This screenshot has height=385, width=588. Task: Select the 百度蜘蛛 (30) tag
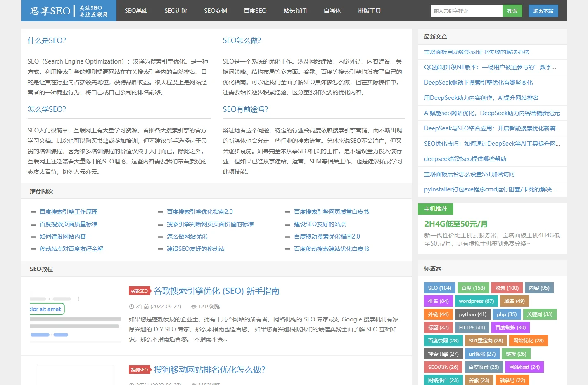click(510, 328)
